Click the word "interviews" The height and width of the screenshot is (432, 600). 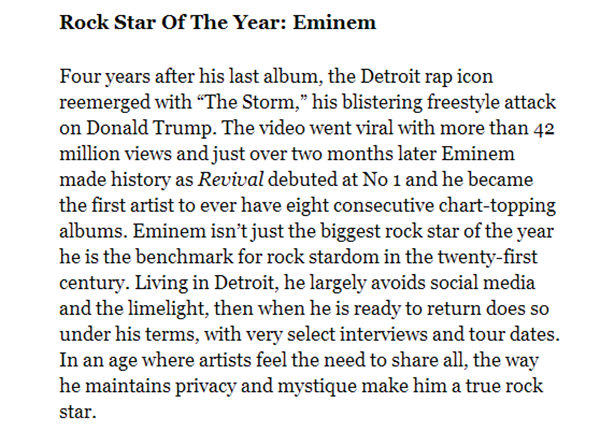[x=383, y=334]
